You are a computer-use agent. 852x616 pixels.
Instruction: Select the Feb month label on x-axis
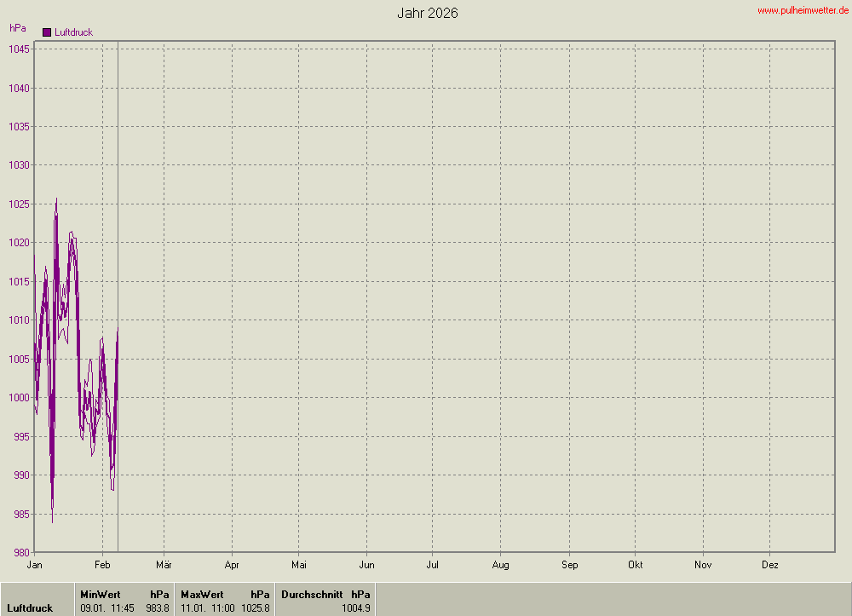point(102,565)
